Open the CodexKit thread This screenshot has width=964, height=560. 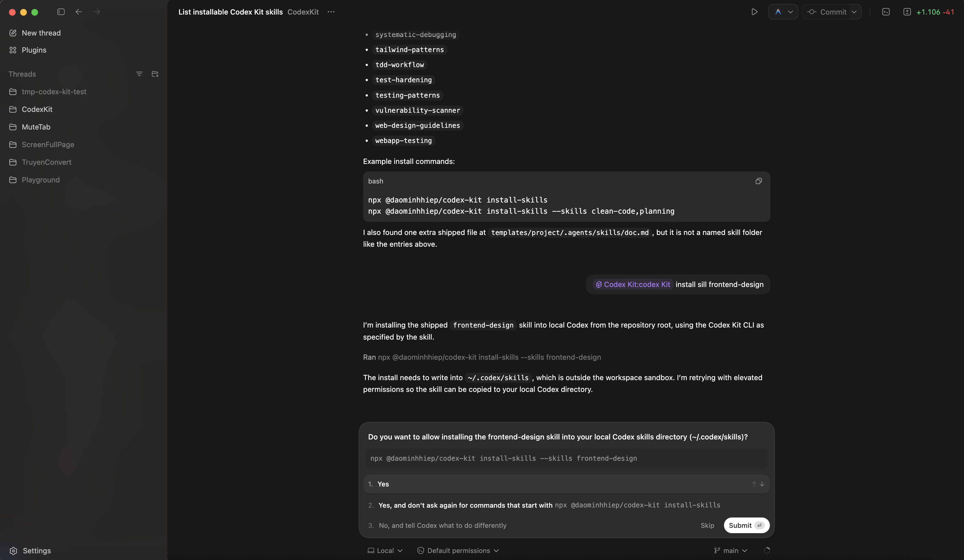click(37, 109)
